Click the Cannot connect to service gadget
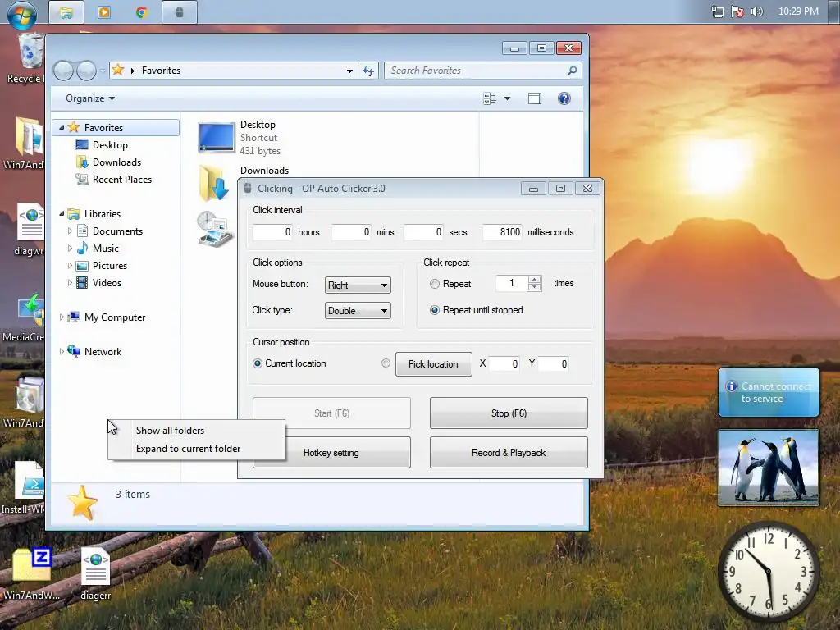 coord(769,392)
